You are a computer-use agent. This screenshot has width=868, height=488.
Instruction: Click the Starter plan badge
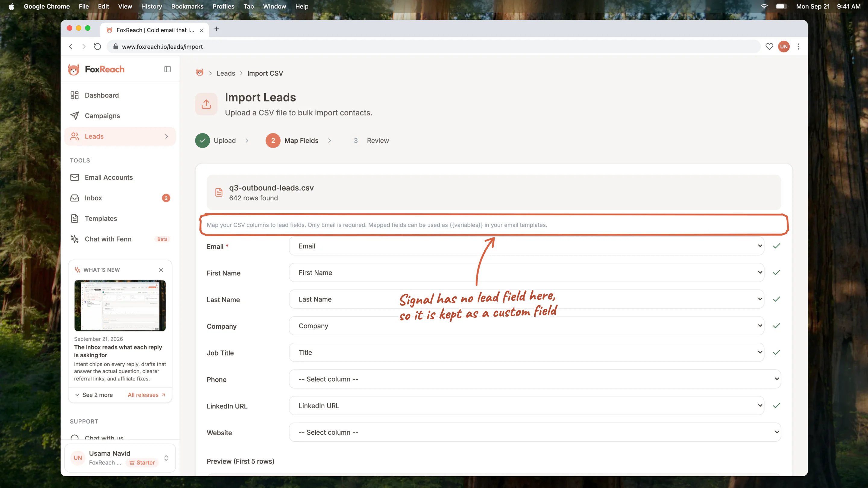pos(142,462)
